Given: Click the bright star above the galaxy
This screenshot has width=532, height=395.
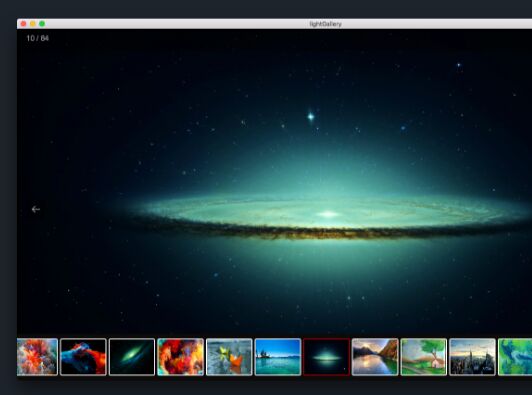Looking at the screenshot, I should pos(310,117).
